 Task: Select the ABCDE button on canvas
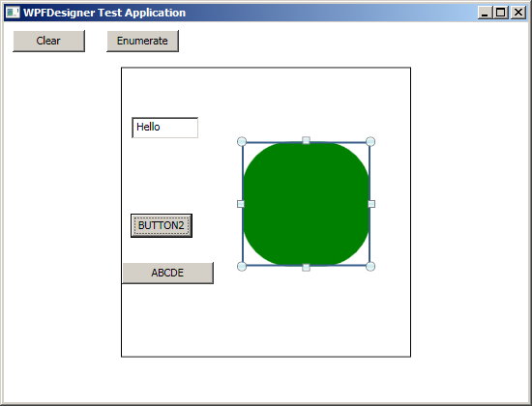(167, 273)
